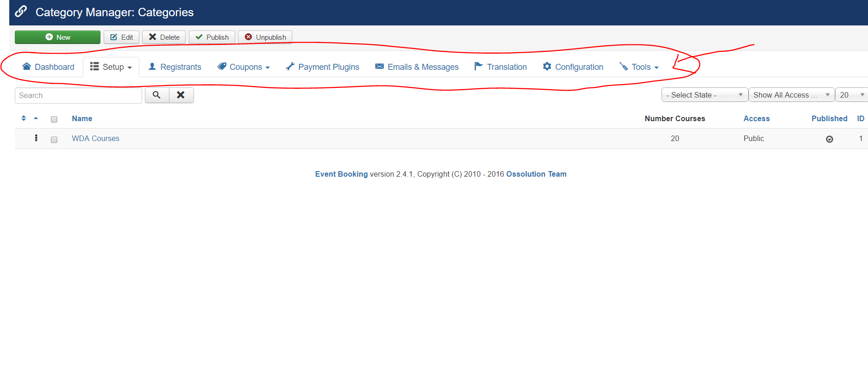Select the WDA Courses row checkbox
The height and width of the screenshot is (376, 868).
click(54, 140)
